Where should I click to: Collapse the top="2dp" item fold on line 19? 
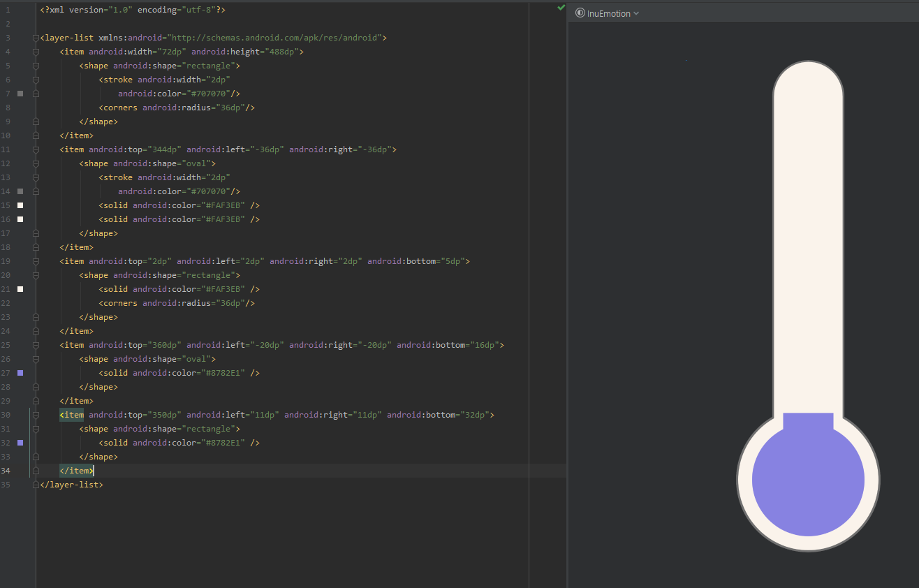pos(36,261)
